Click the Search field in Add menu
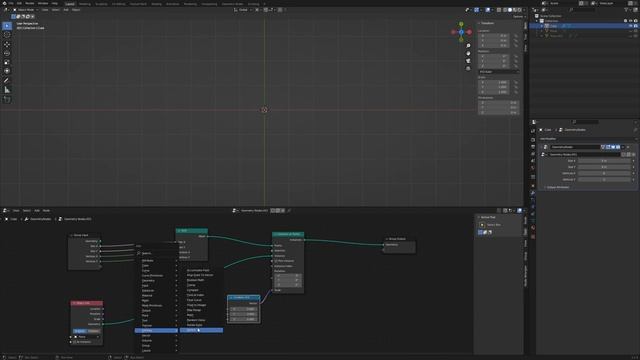The height and width of the screenshot is (360, 640). [x=157, y=253]
